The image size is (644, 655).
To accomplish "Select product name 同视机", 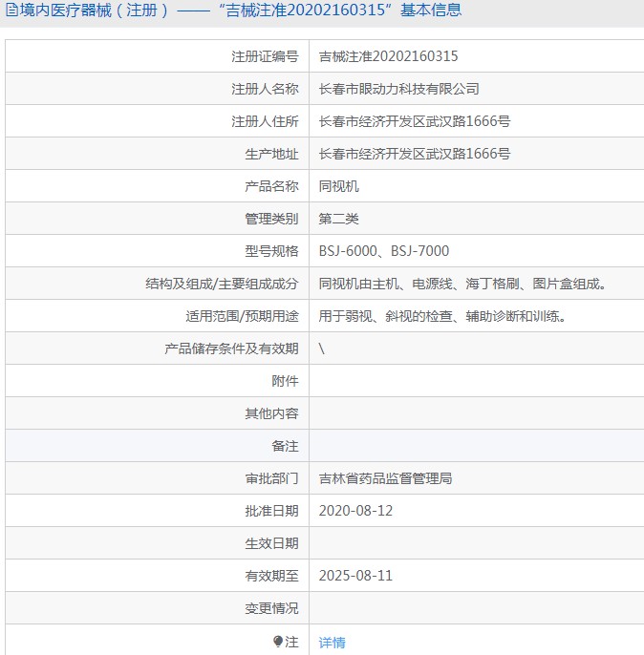I will click(x=338, y=186).
